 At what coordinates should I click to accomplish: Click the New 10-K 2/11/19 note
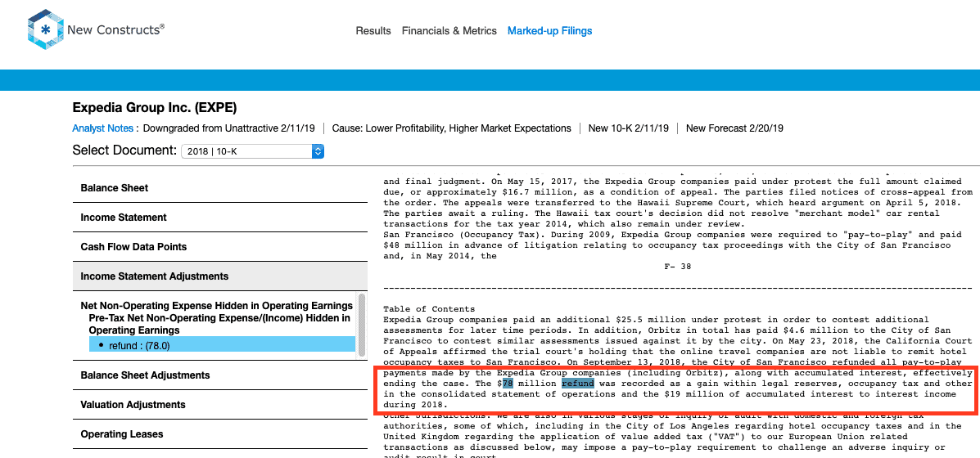pos(629,128)
